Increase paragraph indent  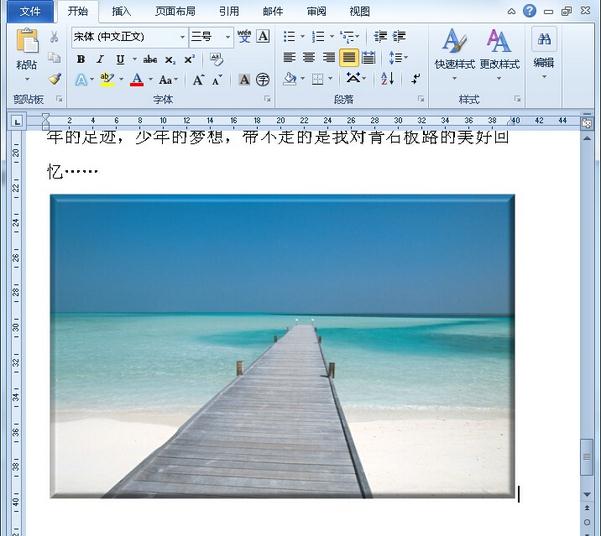(x=399, y=36)
